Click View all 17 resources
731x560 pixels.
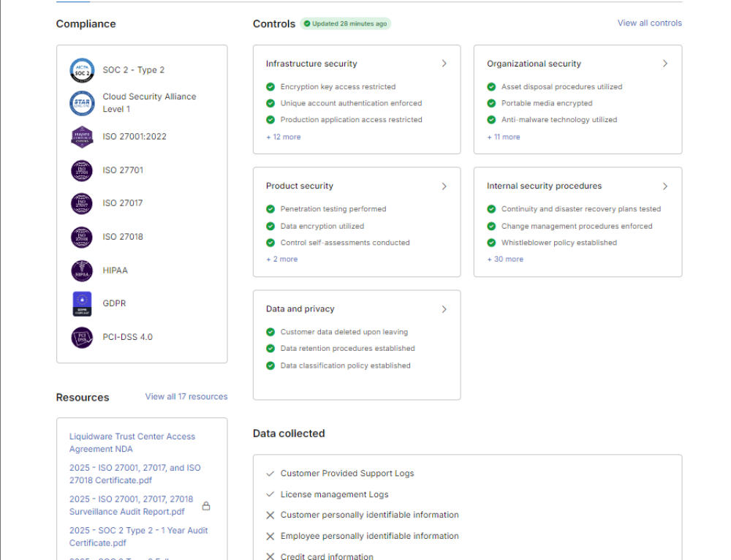click(x=186, y=396)
